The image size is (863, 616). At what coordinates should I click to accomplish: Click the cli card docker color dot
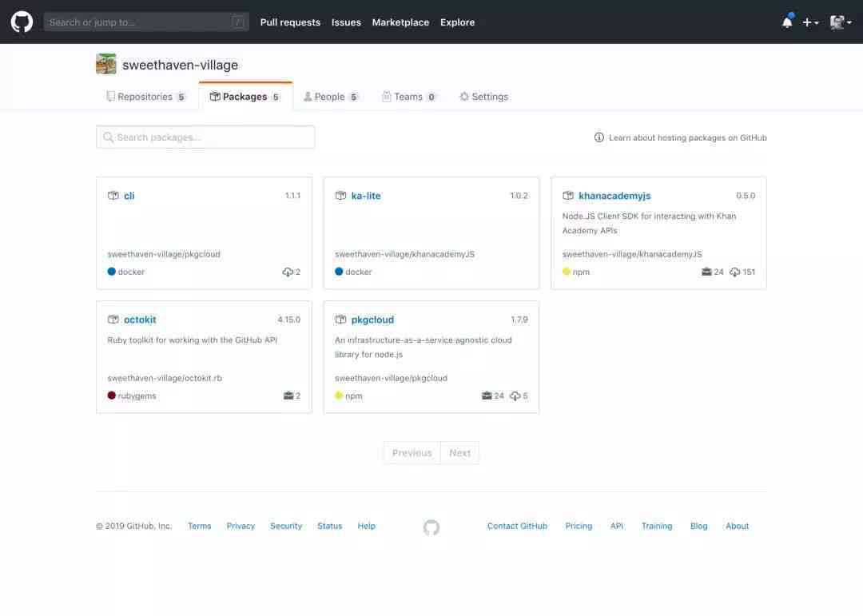coord(112,272)
